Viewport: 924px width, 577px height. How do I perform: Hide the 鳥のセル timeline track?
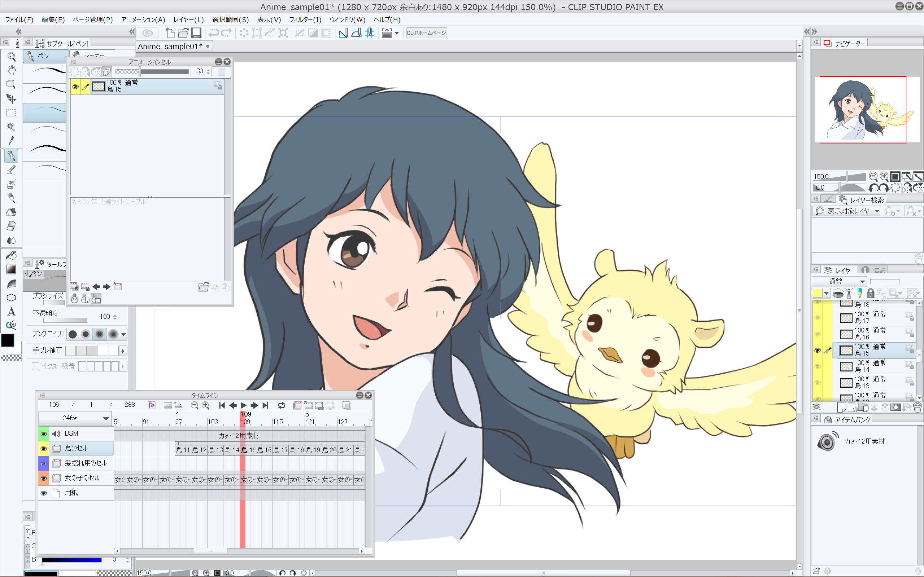tap(44, 448)
